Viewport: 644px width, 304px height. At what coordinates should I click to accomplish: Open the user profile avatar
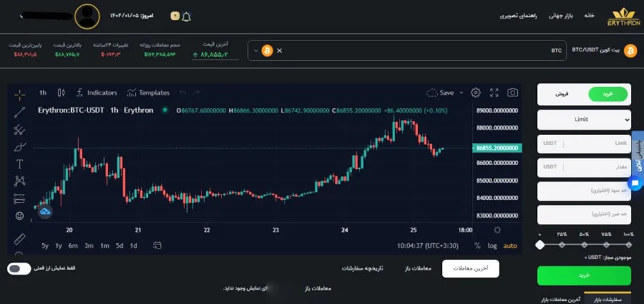click(87, 16)
